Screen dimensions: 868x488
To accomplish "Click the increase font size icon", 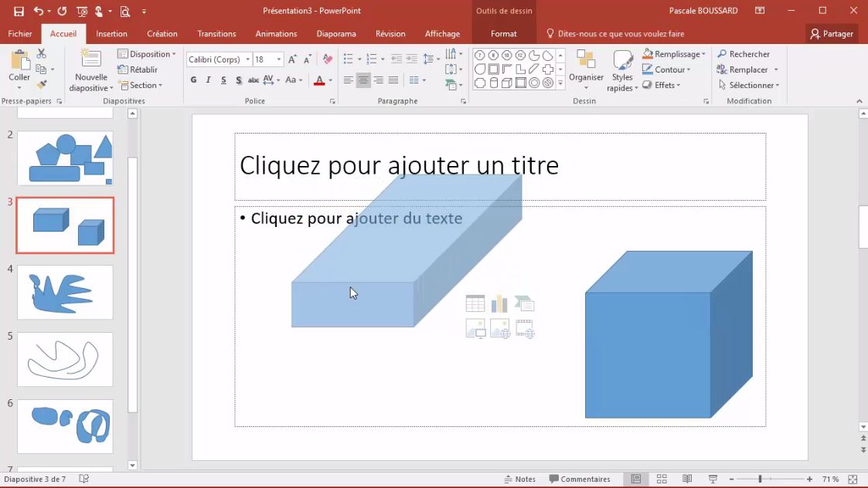I will tap(291, 58).
